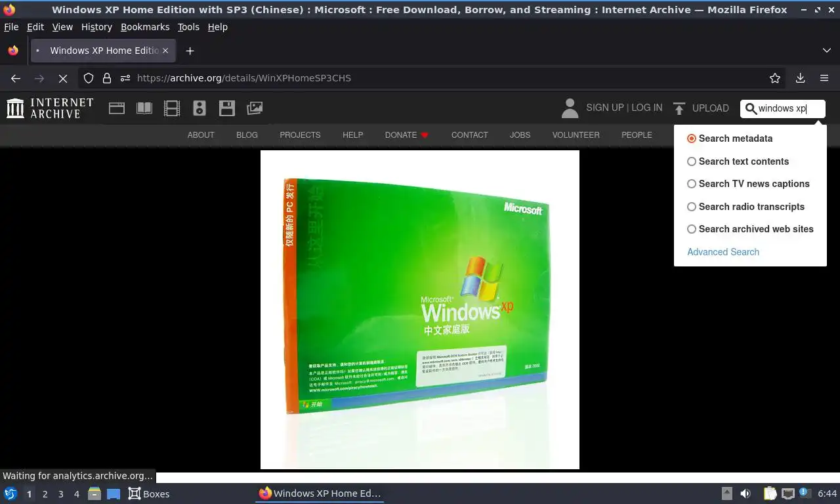Screen dimensions: 840x504
Task: Open the Firefox downloads panel
Action: pos(800,78)
